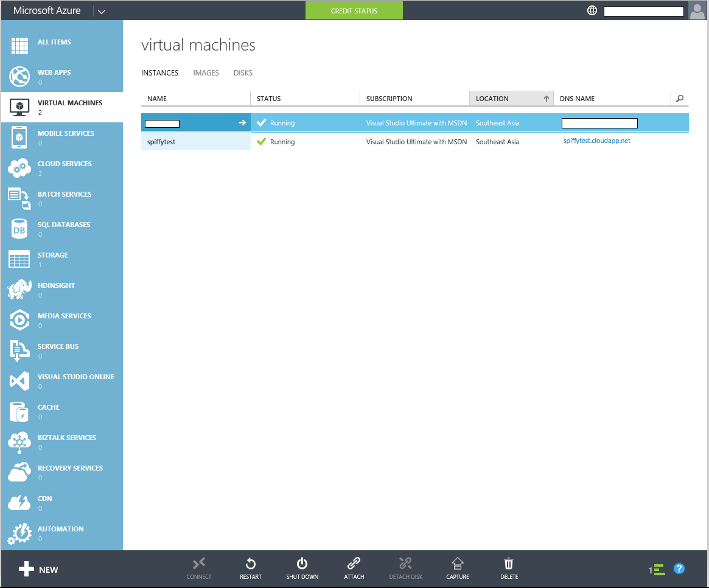Viewport: 709px width, 588px height.
Task: Expand the Microsoft Azure dropdown chevron
Action: (102, 12)
